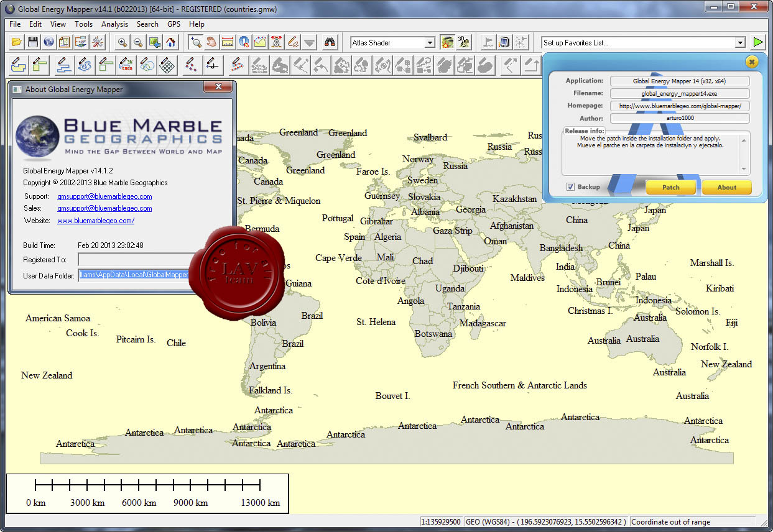Open the 3D view icon
Image resolution: width=773 pixels, height=532 pixels.
pos(463,42)
